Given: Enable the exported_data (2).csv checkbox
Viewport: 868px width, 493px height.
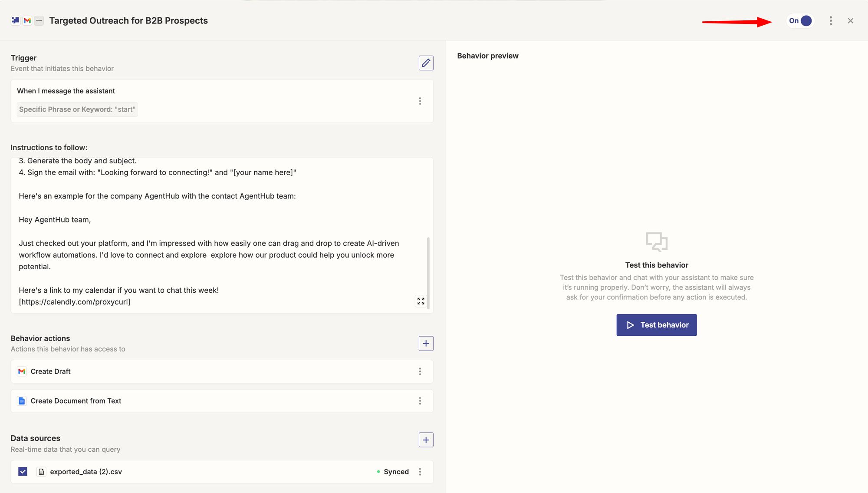Looking at the screenshot, I should point(23,472).
